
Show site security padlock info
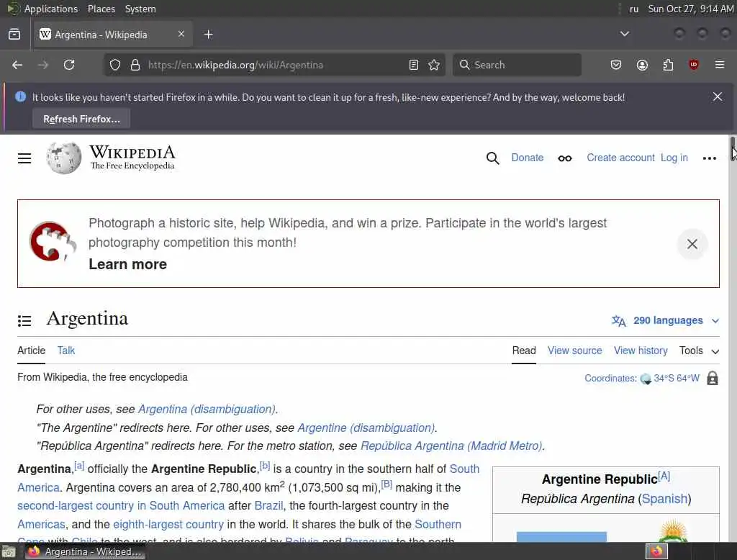pyautogui.click(x=135, y=65)
